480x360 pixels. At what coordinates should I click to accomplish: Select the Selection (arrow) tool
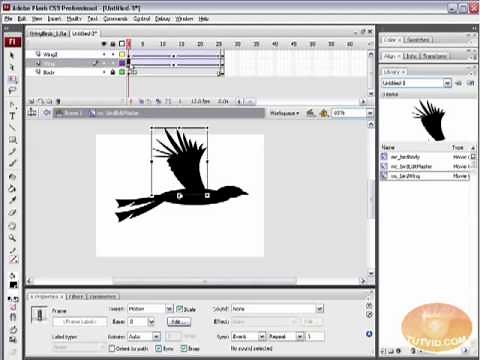pos(12,55)
